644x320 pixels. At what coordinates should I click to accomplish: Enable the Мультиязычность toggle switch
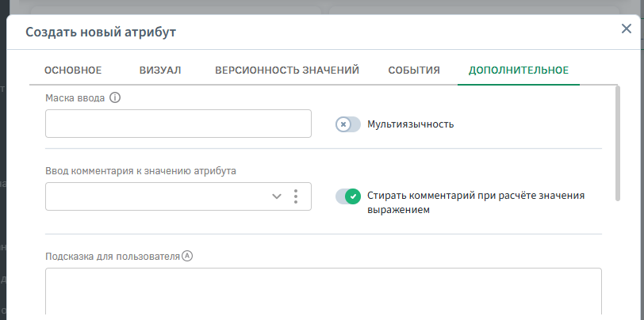tap(348, 124)
